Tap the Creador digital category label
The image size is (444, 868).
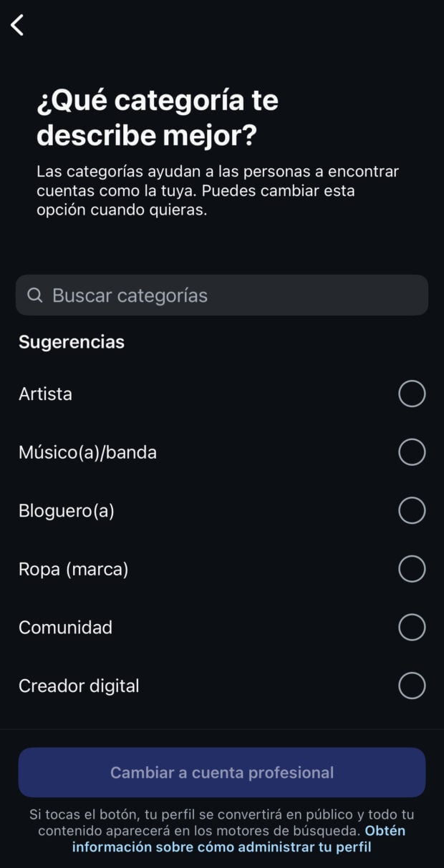pyautogui.click(x=79, y=686)
